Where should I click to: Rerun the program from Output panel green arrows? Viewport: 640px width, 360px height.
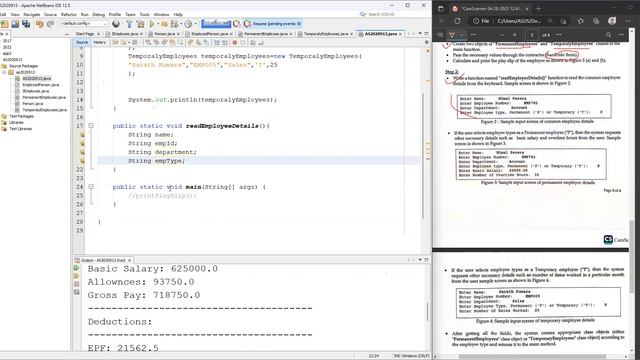pos(76,268)
